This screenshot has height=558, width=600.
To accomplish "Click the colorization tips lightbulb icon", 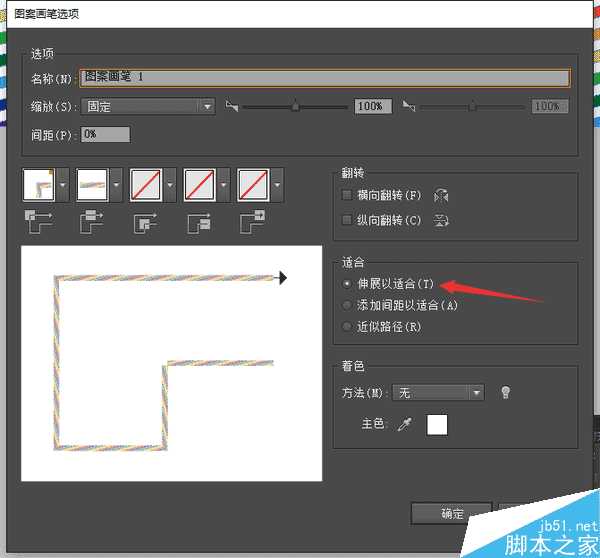I will [506, 393].
